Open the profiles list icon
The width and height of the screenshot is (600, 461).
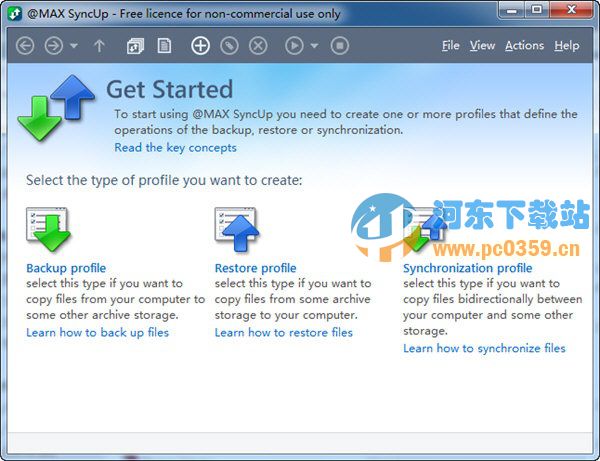[135, 46]
